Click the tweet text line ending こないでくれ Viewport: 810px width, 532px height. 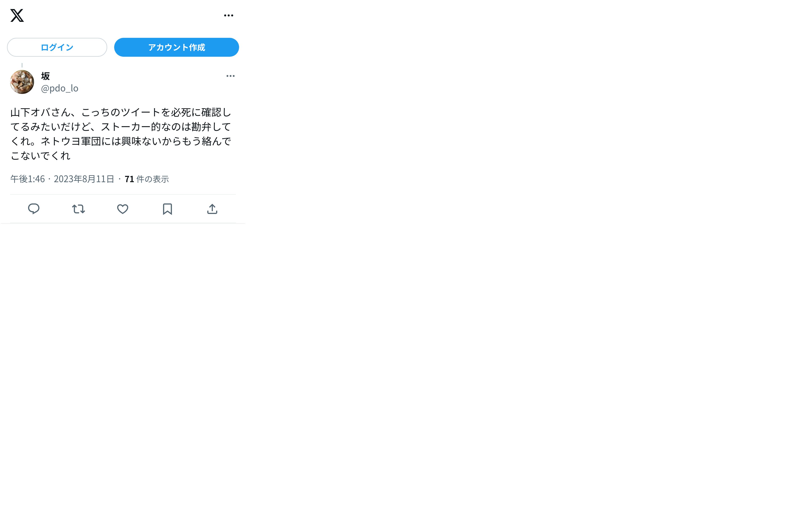point(40,156)
